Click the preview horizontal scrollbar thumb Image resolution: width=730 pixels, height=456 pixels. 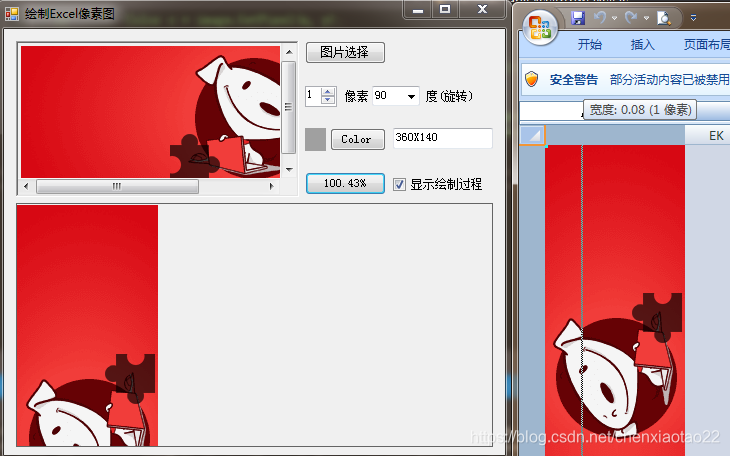pos(117,186)
